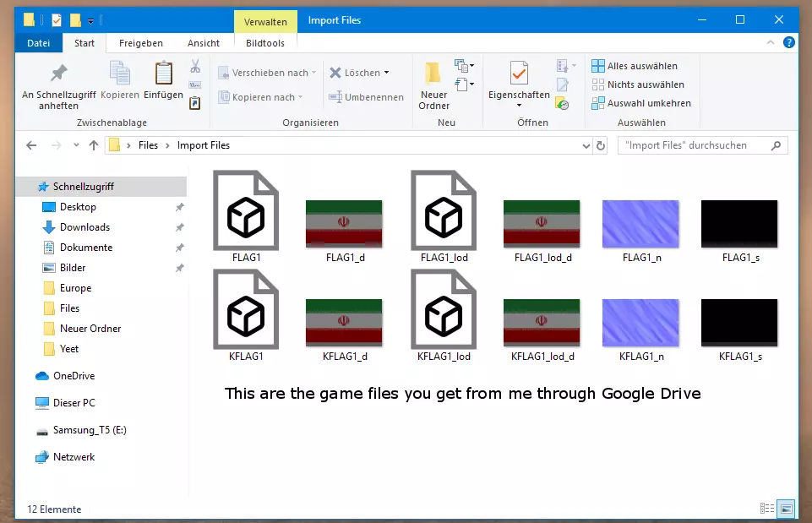Select the KFLAG1 model file

tap(246, 315)
